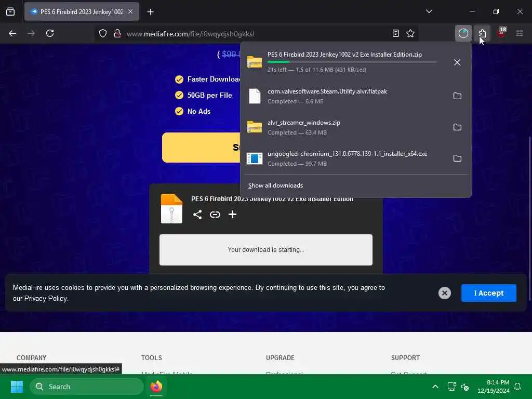
Task: Close the PES 6 Firebird browser tab
Action: 130,11
